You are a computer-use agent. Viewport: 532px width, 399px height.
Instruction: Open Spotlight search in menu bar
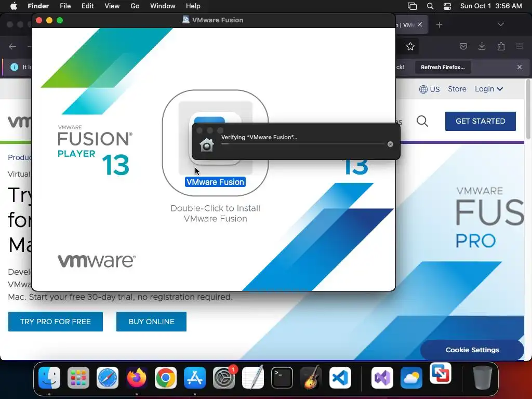coord(430,6)
